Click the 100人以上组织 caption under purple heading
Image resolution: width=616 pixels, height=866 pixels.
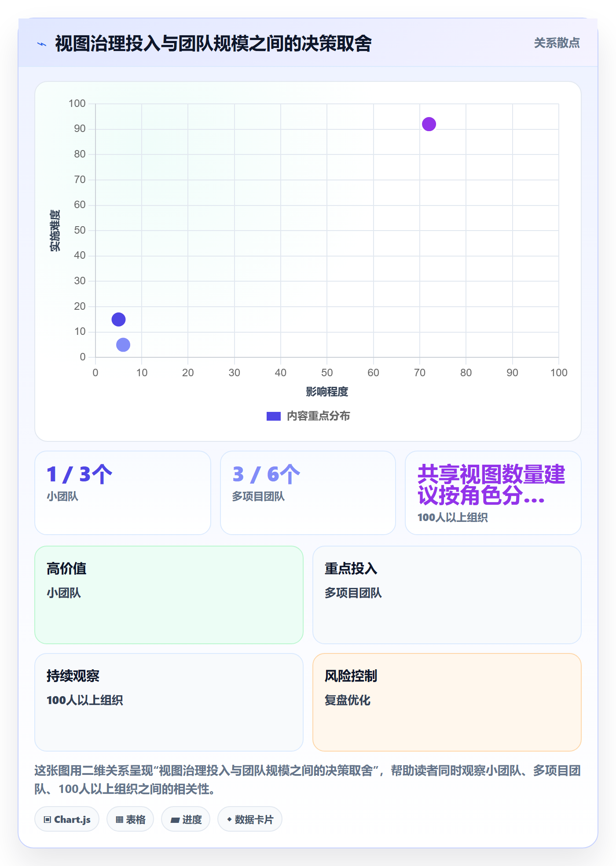pyautogui.click(x=452, y=517)
